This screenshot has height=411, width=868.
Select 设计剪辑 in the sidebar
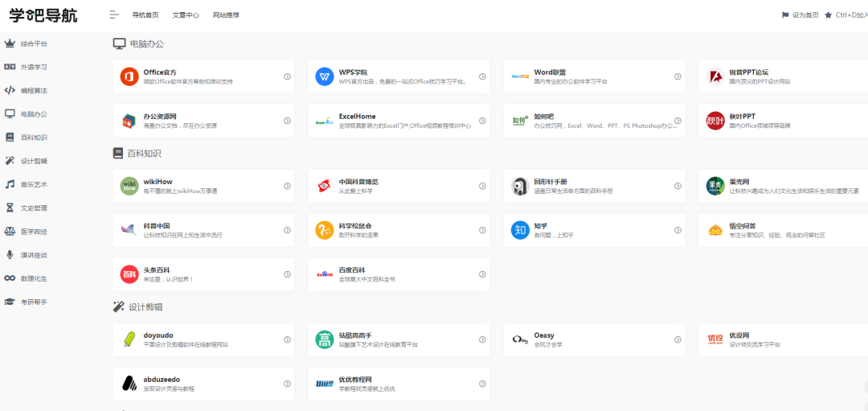34,161
